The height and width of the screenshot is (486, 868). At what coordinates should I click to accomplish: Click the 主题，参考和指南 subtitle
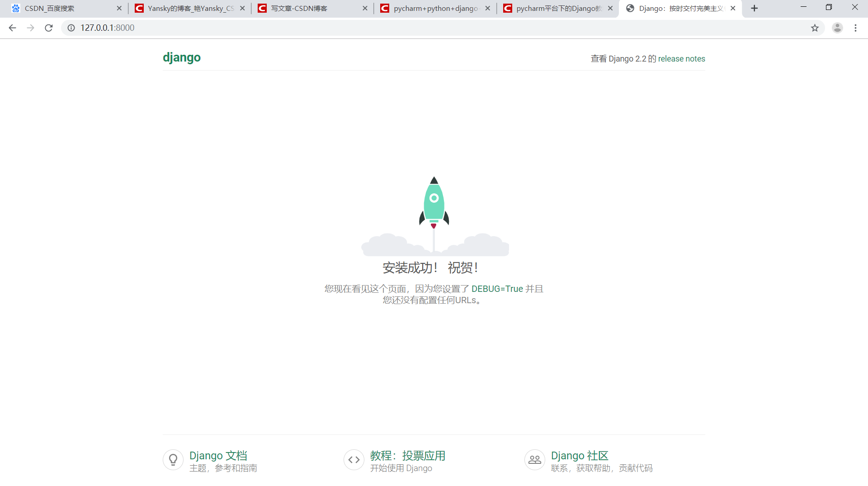pos(223,468)
